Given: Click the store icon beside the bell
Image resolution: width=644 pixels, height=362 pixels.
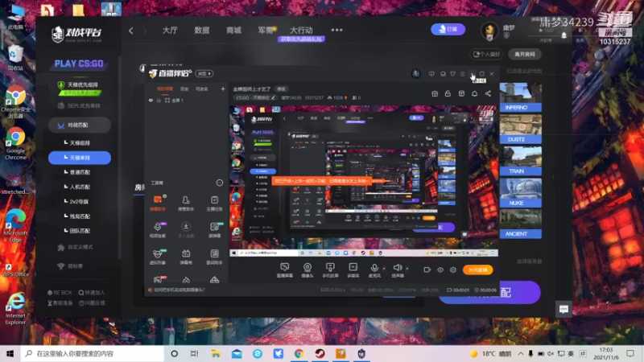Looking at the screenshot, I should pyautogui.click(x=461, y=93).
